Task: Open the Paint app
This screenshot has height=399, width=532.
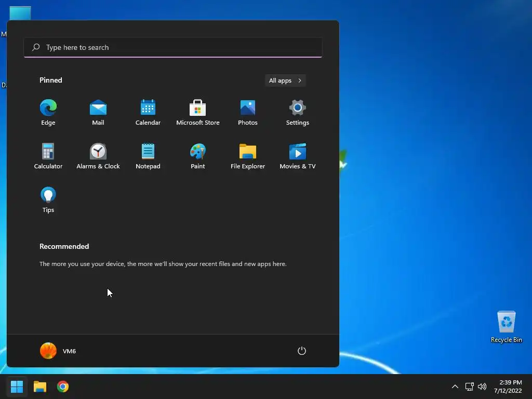Action: (x=198, y=156)
